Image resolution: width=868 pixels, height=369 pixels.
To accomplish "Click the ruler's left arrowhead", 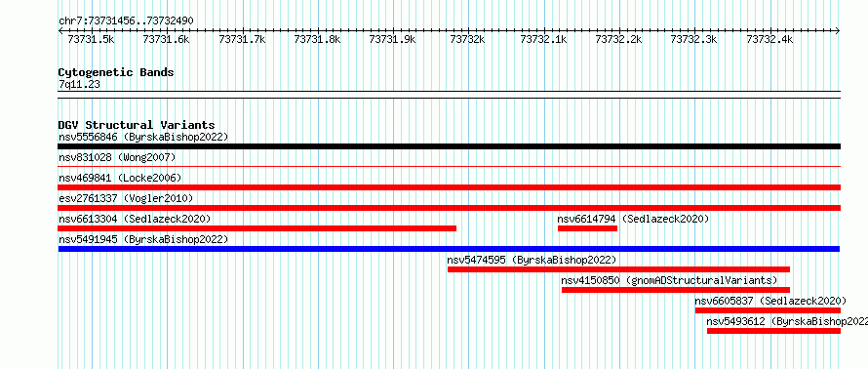I will pos(60,31).
